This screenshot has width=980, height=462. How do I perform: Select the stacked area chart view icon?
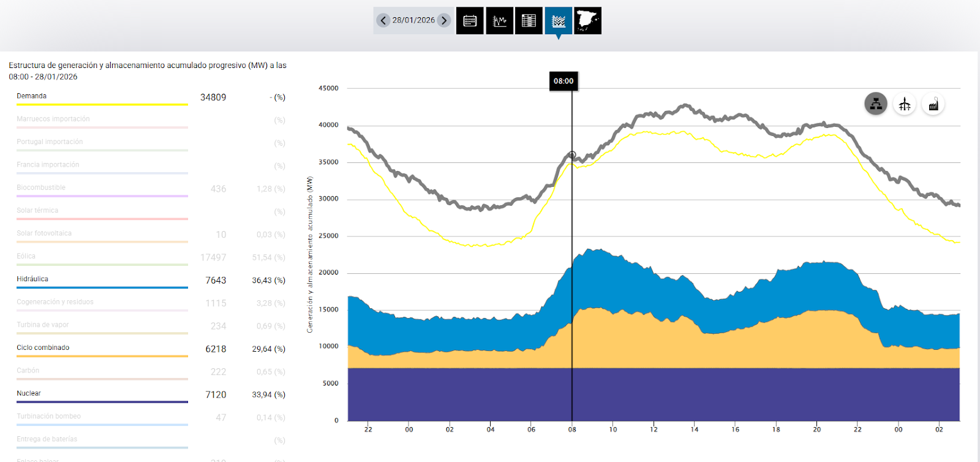pyautogui.click(x=558, y=21)
